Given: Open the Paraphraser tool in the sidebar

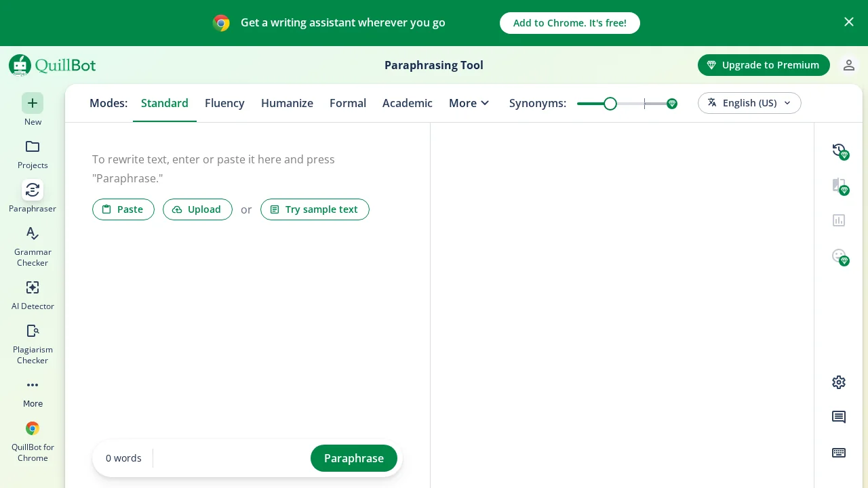Looking at the screenshot, I should [33, 195].
